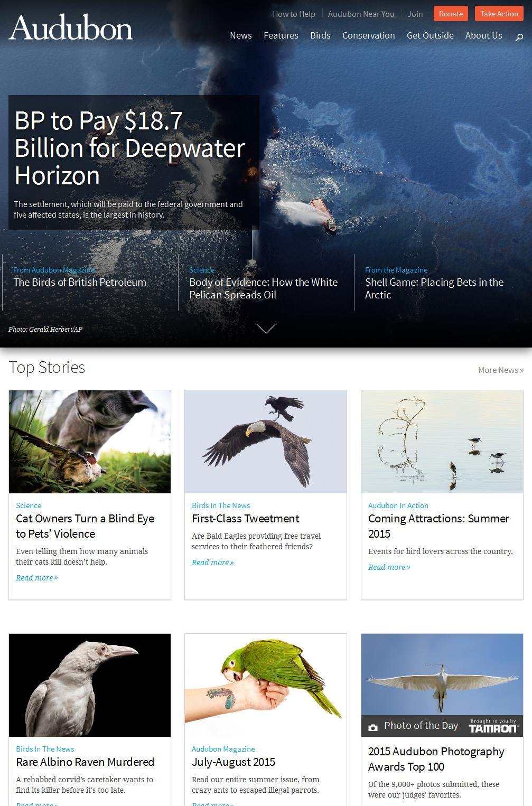Click the Tamron sponsor logo
The width and height of the screenshot is (532, 806).
[x=493, y=726]
